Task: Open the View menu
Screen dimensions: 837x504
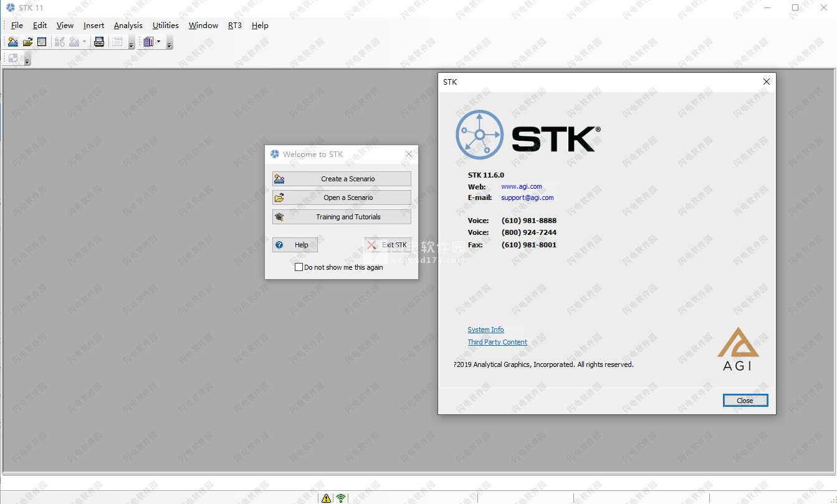Action: [x=65, y=26]
